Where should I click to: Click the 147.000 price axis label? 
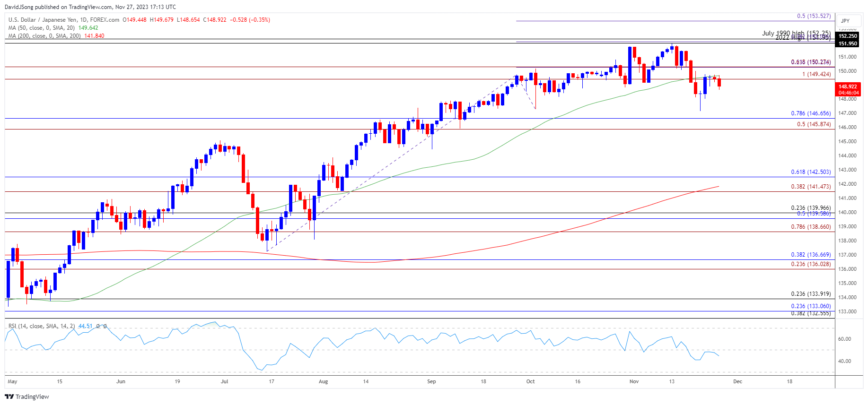(x=847, y=113)
